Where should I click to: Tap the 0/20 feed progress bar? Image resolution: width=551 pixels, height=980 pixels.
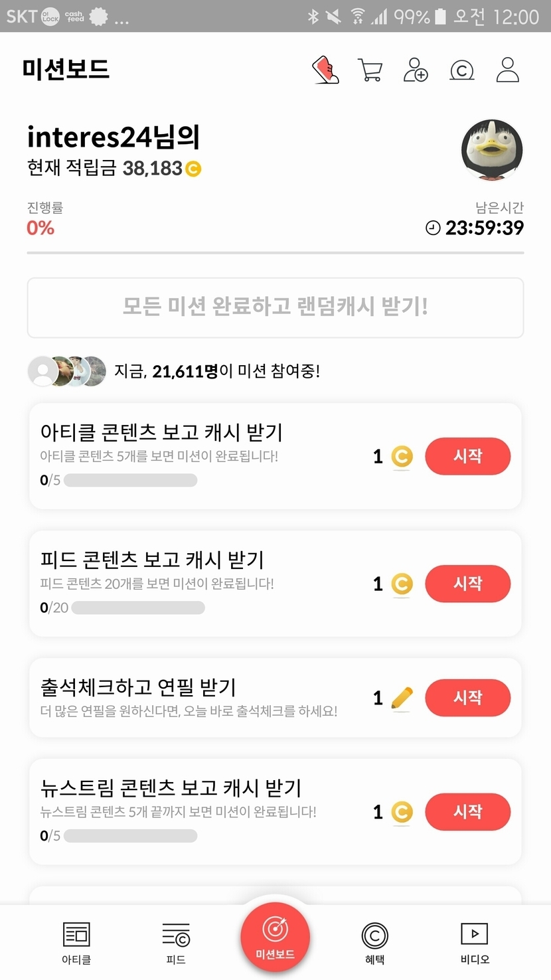click(x=138, y=608)
